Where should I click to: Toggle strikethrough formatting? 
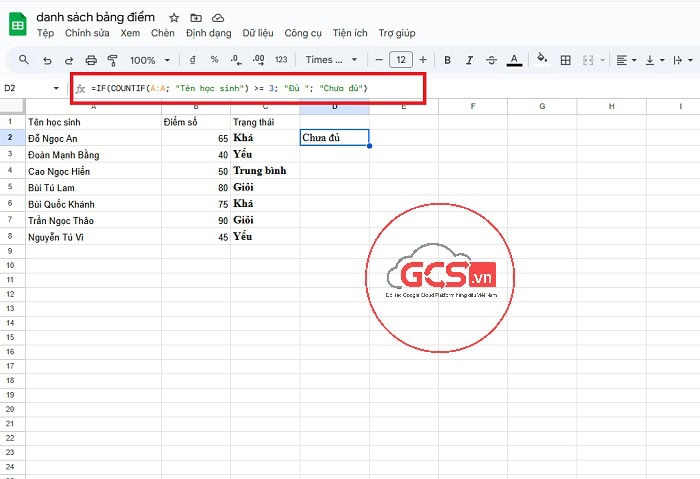(491, 60)
